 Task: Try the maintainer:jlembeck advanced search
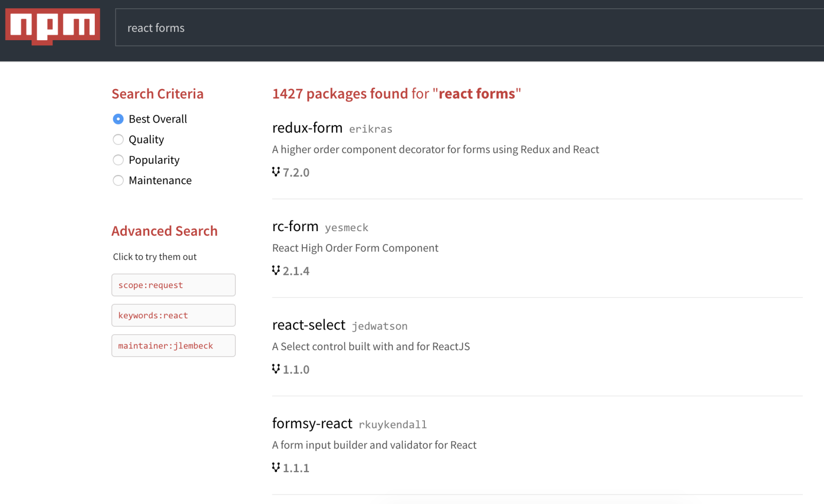tap(174, 346)
